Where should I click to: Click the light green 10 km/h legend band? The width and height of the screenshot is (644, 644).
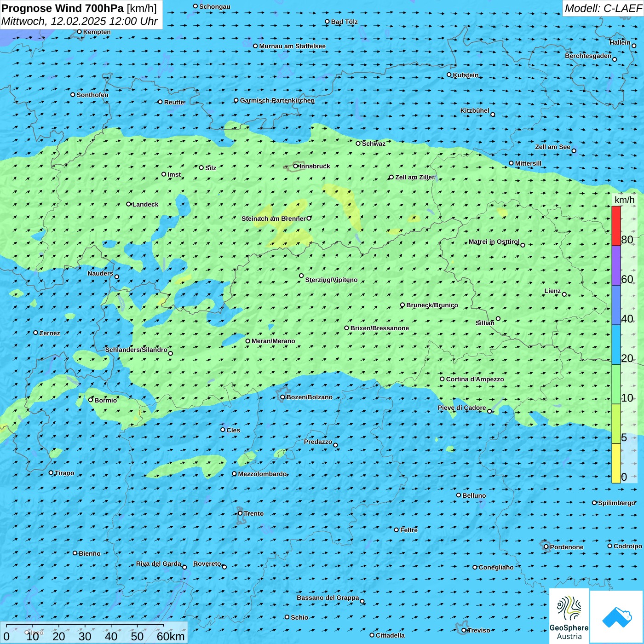coord(616,384)
